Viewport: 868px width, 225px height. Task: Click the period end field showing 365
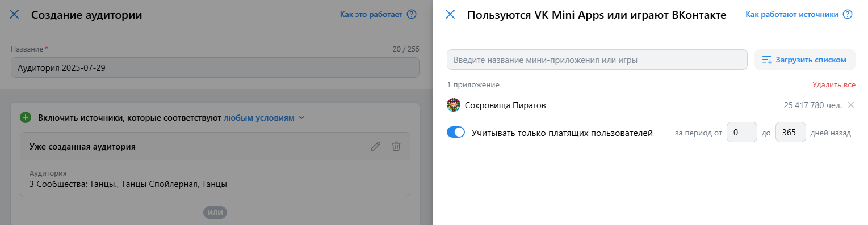click(790, 133)
